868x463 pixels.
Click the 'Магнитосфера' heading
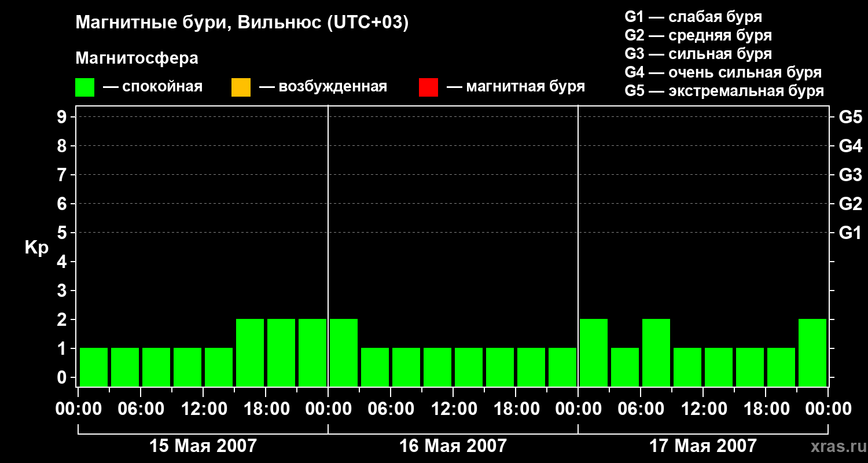pyautogui.click(x=137, y=58)
